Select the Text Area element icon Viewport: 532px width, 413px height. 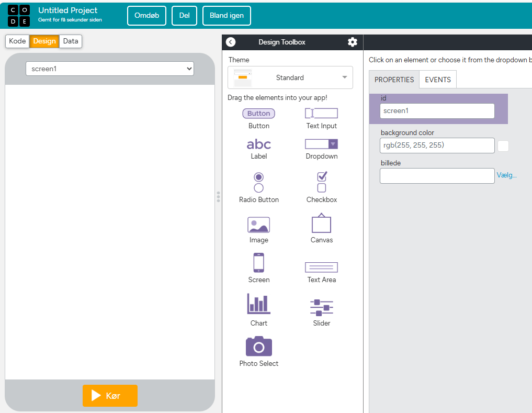321,267
